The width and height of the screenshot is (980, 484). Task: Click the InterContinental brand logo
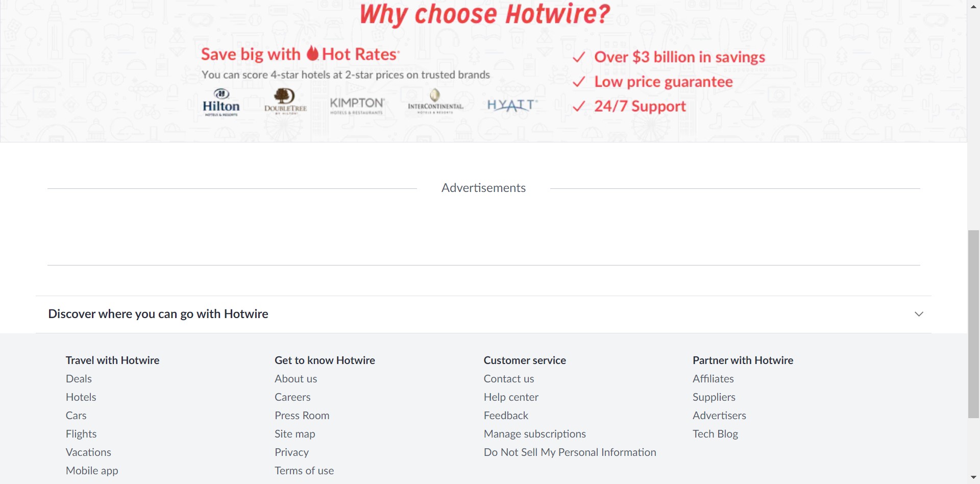click(x=435, y=102)
